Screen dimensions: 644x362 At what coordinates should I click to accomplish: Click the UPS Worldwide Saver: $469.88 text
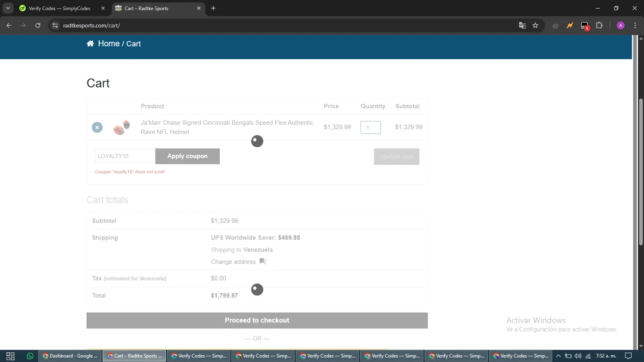pyautogui.click(x=255, y=238)
